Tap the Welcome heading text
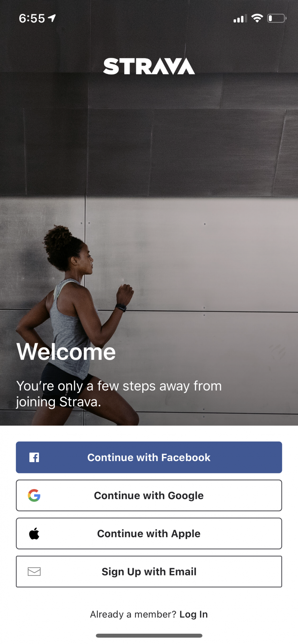This screenshot has width=298, height=644. click(66, 352)
